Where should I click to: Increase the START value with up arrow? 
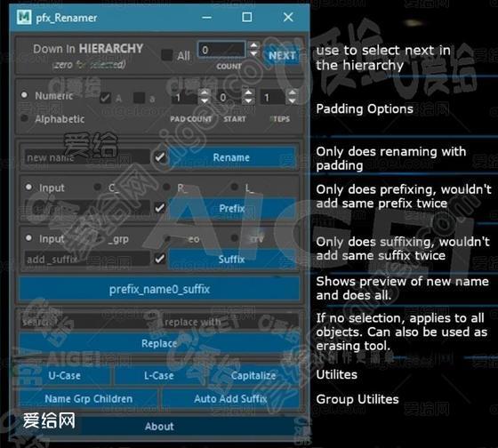pyautogui.click(x=248, y=93)
